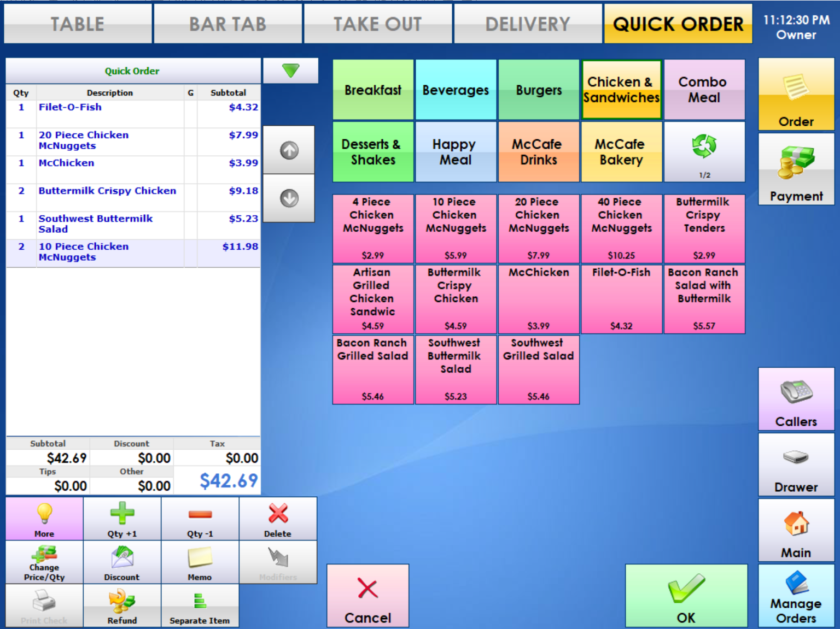Select 10 Piece Chicken McNuggets order row
The image size is (840, 629).
(x=133, y=254)
